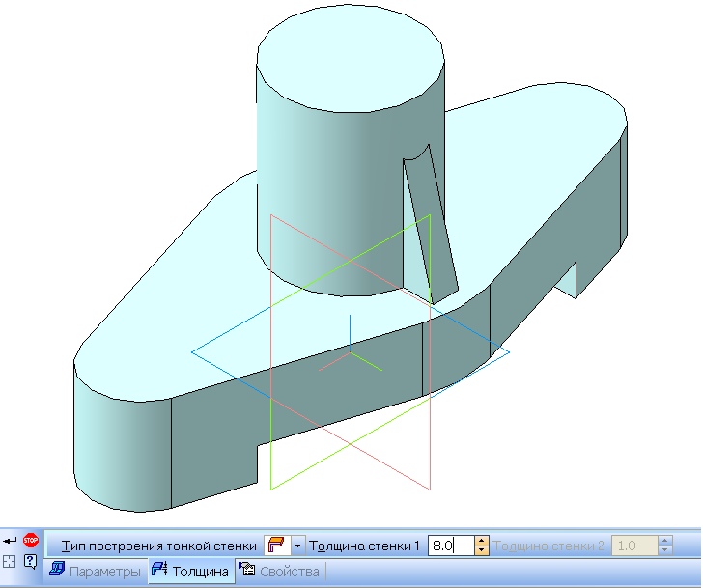Viewport: 703px width, 588px height.
Task: Click the help question mark icon
Action: tap(30, 561)
